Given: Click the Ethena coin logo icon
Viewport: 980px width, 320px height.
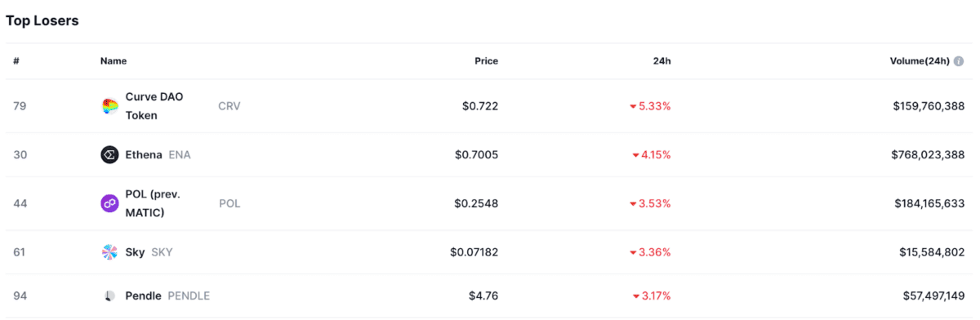Looking at the screenshot, I should pyautogui.click(x=109, y=155).
